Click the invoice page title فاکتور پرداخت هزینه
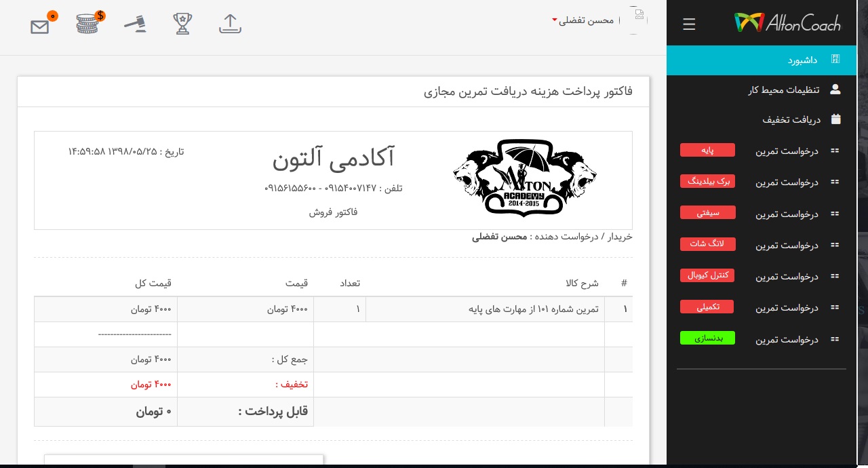 coord(528,91)
